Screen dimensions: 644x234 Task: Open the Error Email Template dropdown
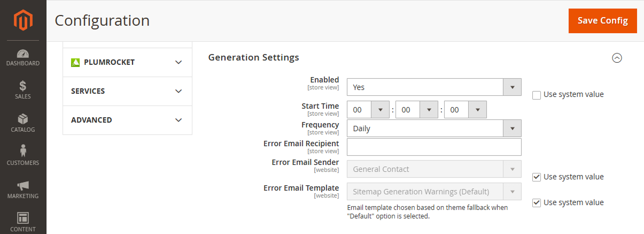[434, 192]
